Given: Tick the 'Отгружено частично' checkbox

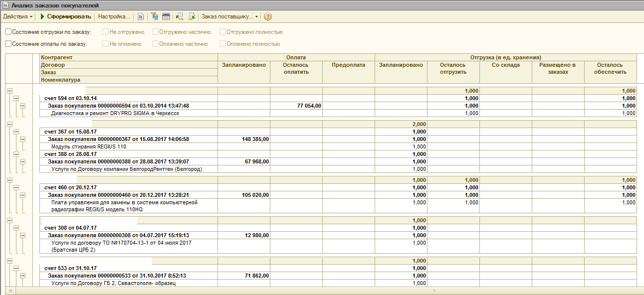Looking at the screenshot, I should (156, 32).
